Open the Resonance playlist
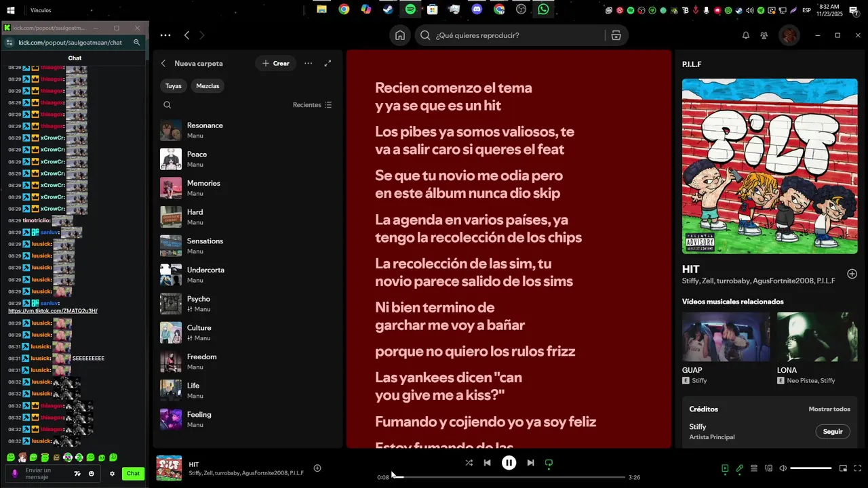868x488 pixels. [248, 130]
